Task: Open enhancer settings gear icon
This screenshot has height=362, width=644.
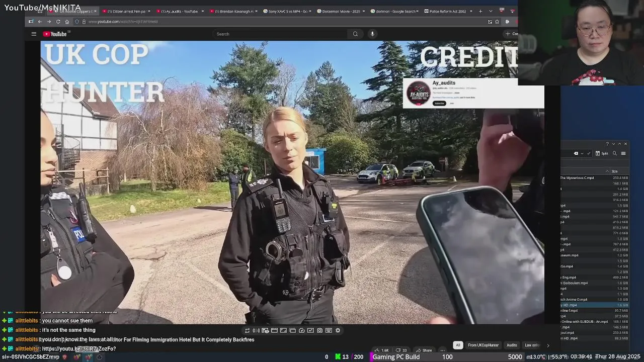Action: click(x=338, y=330)
